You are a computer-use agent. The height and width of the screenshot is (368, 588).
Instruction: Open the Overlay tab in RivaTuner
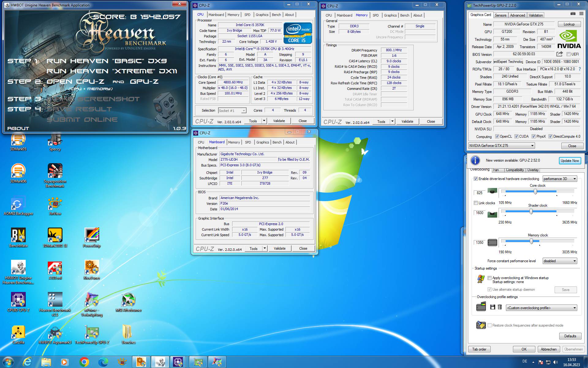[533, 170]
